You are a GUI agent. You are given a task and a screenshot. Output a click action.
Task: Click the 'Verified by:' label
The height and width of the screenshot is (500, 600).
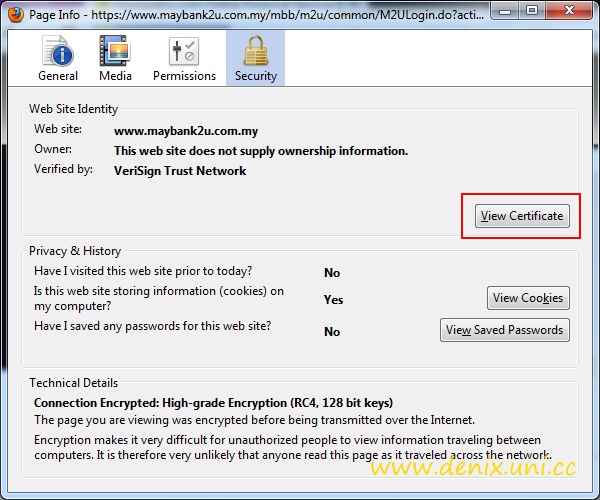63,169
